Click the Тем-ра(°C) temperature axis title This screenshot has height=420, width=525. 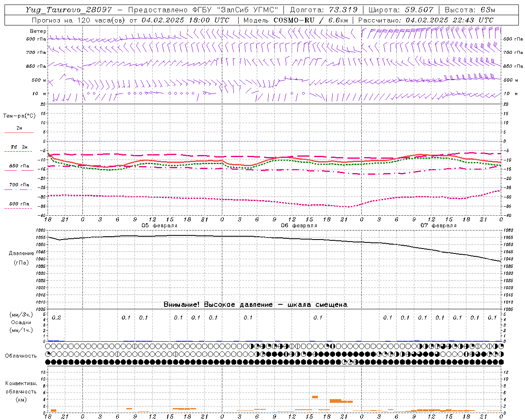[19, 116]
